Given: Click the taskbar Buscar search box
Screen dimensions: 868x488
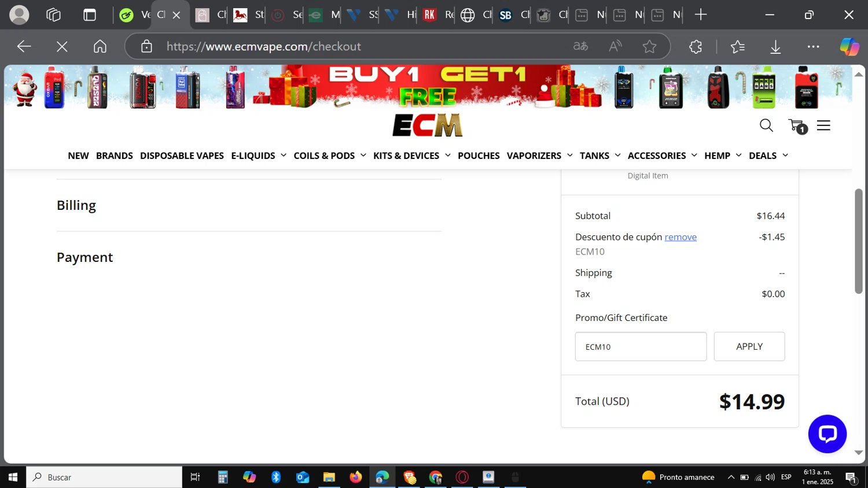Looking at the screenshot, I should (x=104, y=477).
